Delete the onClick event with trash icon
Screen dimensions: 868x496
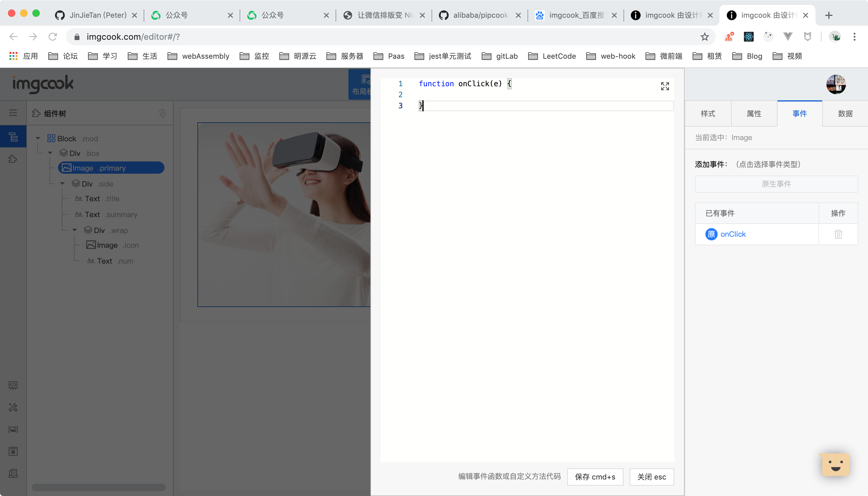pos(838,234)
